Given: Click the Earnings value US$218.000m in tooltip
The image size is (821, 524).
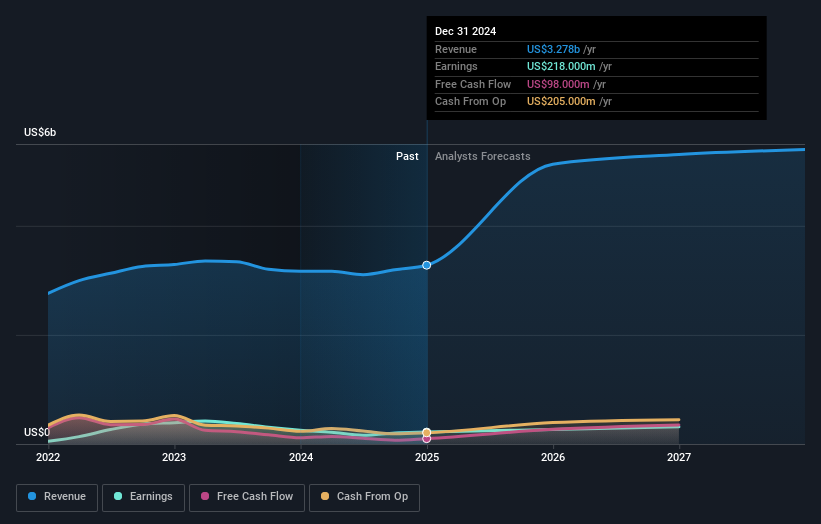Looking at the screenshot, I should (x=561, y=66).
